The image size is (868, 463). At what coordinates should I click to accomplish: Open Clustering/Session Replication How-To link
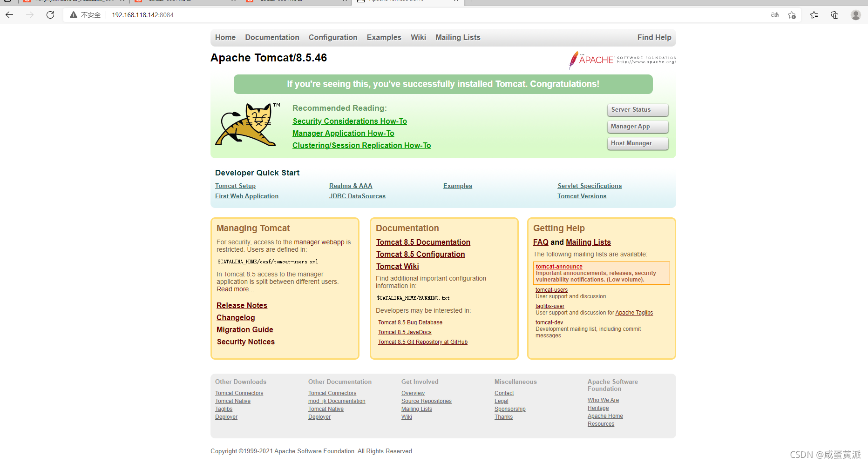point(361,145)
